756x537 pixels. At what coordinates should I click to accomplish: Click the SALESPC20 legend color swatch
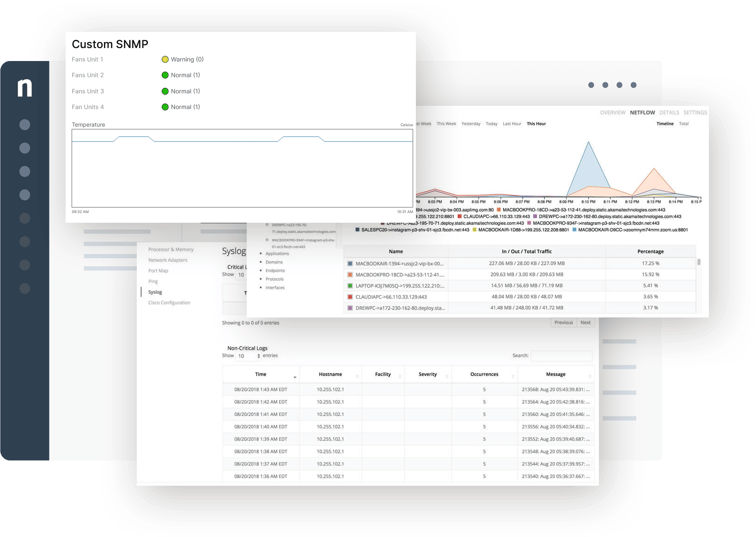(x=357, y=229)
